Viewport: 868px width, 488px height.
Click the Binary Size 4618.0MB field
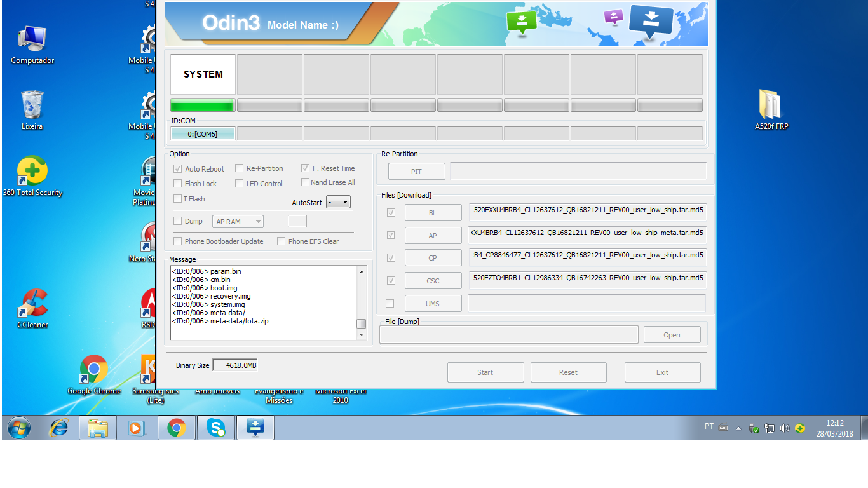(234, 365)
